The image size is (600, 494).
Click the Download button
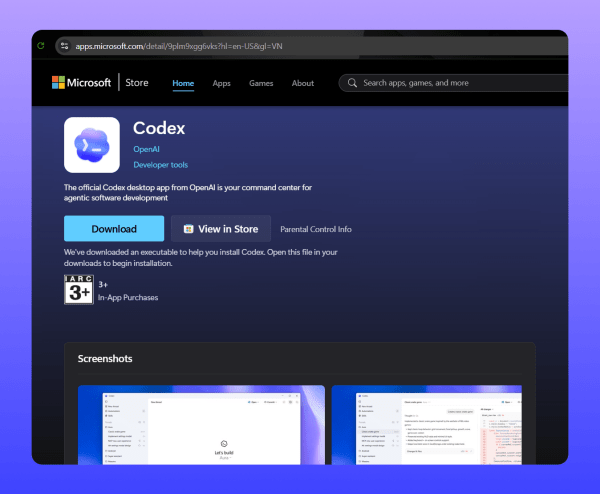pos(114,229)
